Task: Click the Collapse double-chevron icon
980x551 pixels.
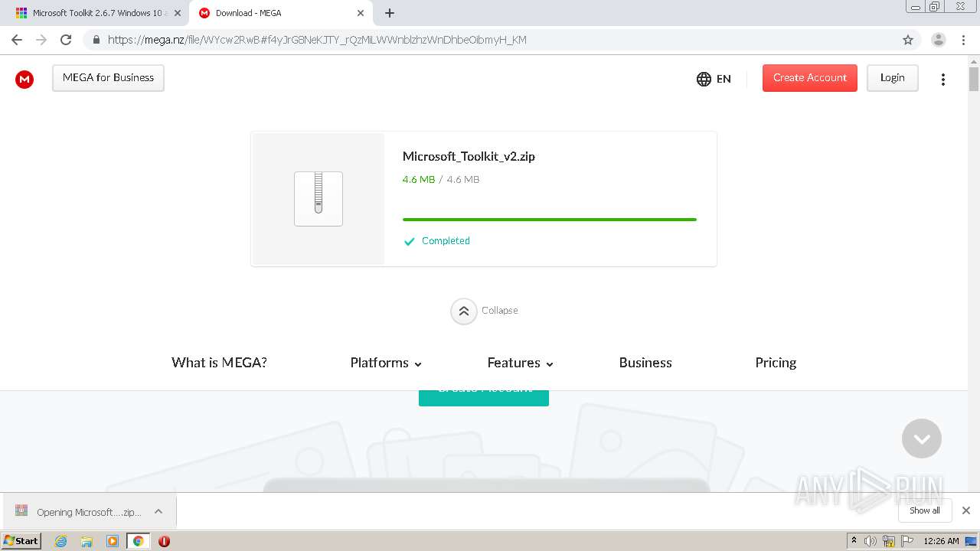Action: pos(463,311)
